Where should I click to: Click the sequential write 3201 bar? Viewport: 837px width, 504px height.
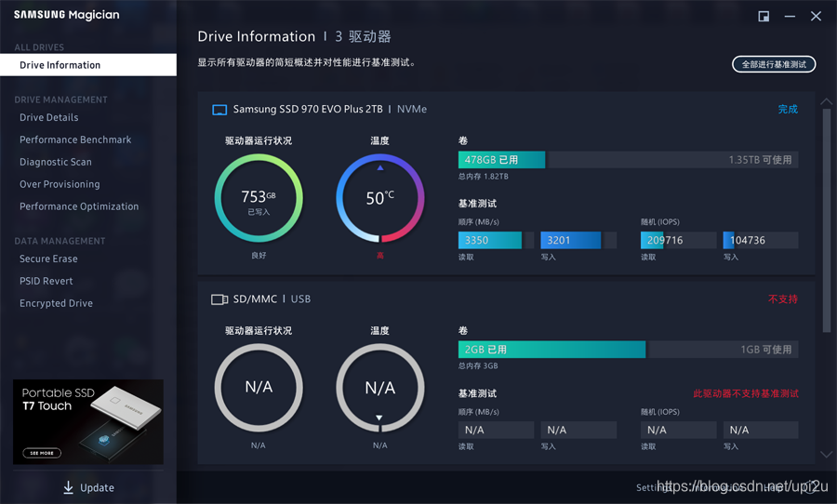coord(578,240)
